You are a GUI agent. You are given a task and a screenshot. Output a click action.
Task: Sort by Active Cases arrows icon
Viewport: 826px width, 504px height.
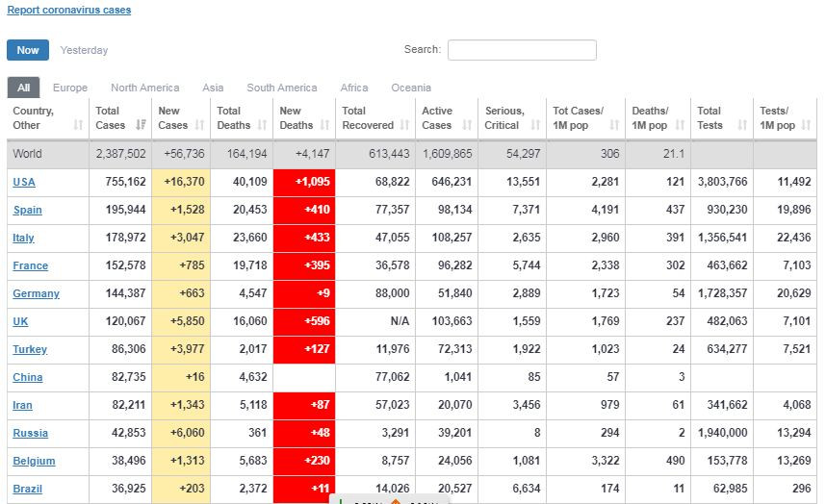click(467, 125)
